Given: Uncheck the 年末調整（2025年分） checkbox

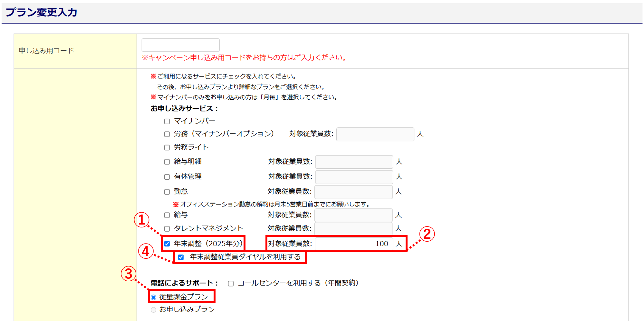Looking at the screenshot, I should click(167, 244).
